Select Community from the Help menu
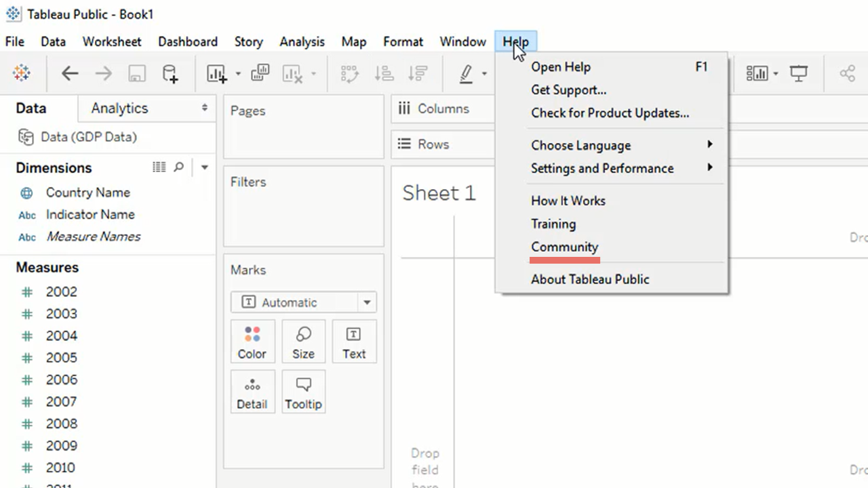The height and width of the screenshot is (488, 868). pos(564,247)
